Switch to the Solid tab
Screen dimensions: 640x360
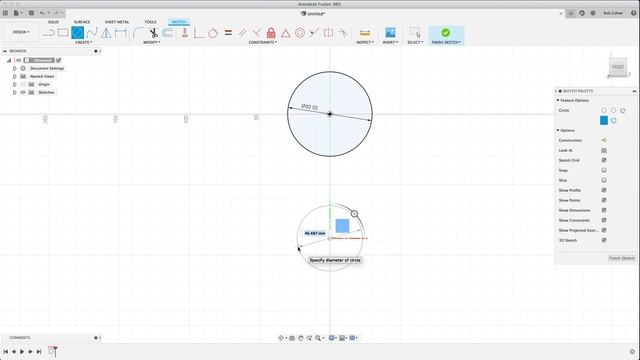[x=53, y=22]
